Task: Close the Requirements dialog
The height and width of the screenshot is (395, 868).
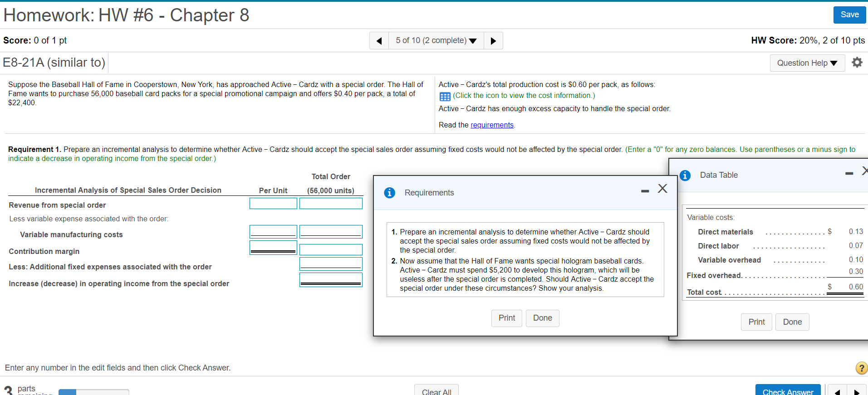Action: 662,188
